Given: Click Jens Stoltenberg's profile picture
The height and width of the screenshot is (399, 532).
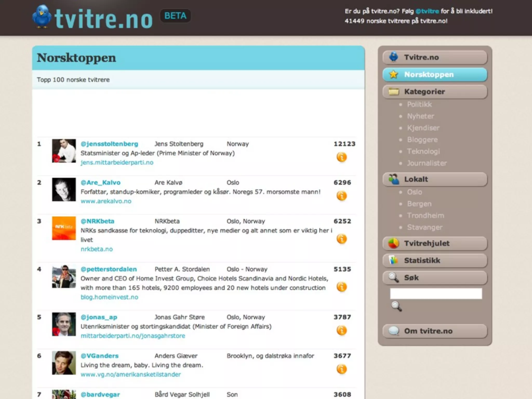Looking at the screenshot, I should pyautogui.click(x=64, y=151).
